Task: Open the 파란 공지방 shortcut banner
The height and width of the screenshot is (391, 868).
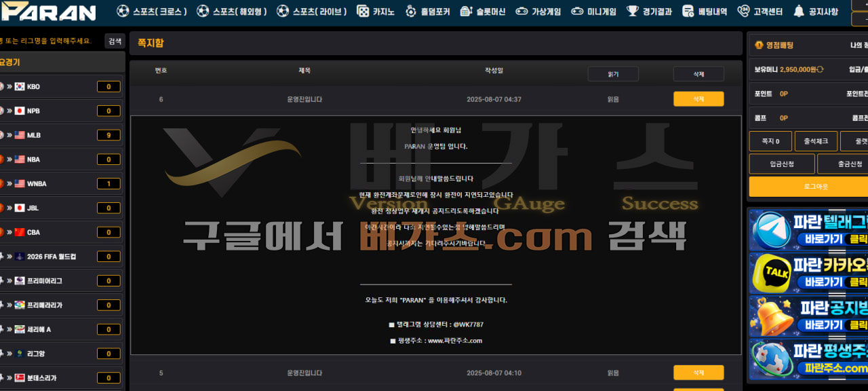Action: 808,316
